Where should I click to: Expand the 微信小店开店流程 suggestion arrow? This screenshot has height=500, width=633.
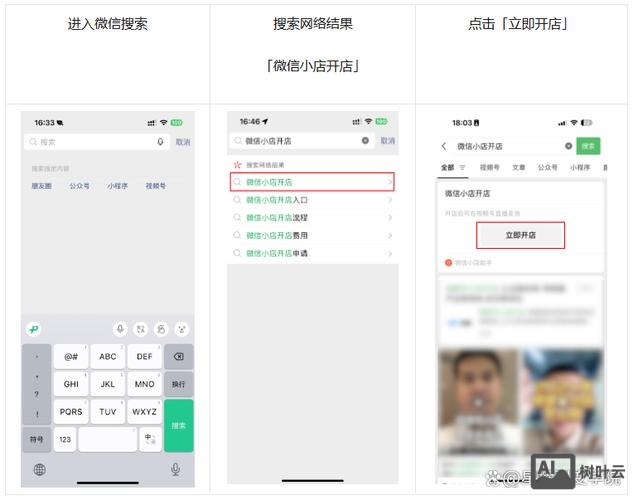coord(389,218)
